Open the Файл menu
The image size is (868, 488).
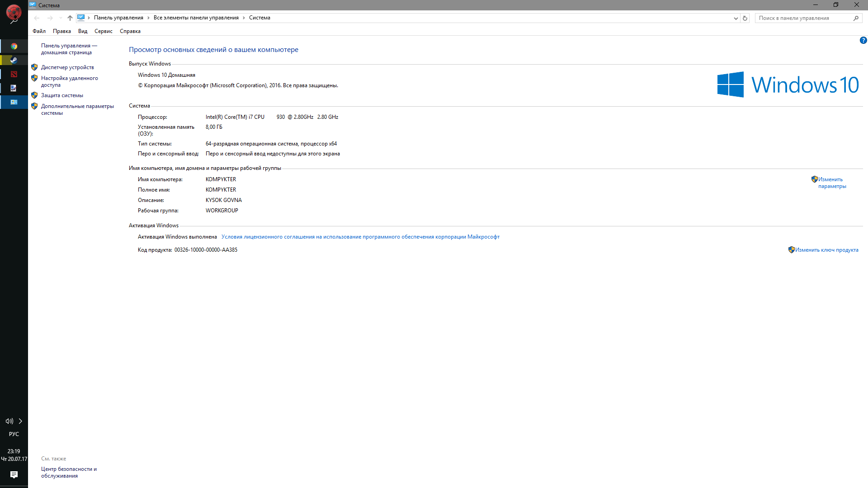[x=39, y=31]
